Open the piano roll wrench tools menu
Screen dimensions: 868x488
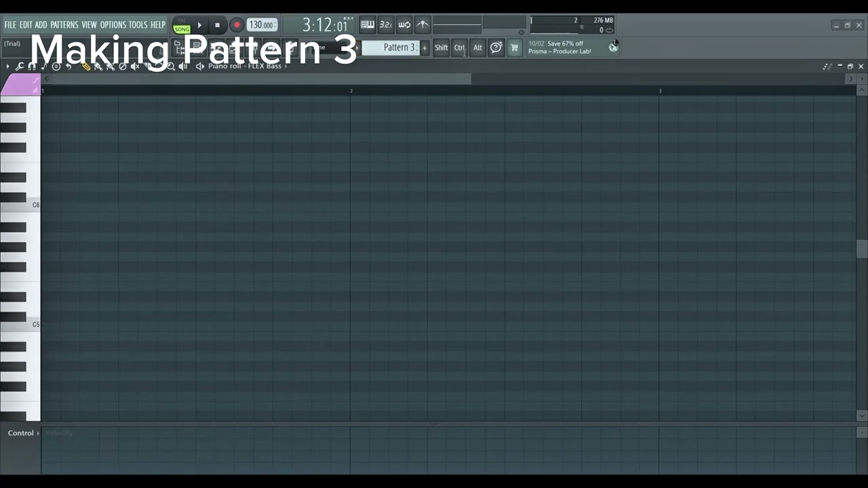(20, 66)
